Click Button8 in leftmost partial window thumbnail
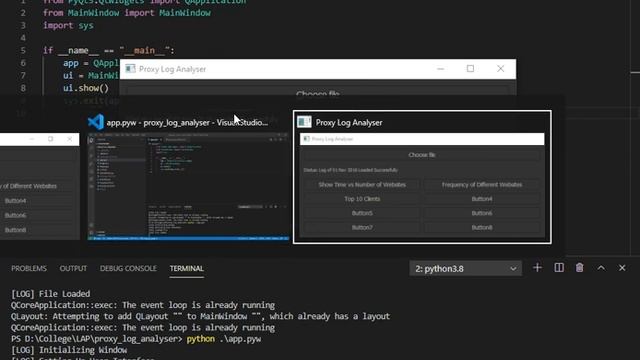This screenshot has width=640, height=360. coord(16,230)
